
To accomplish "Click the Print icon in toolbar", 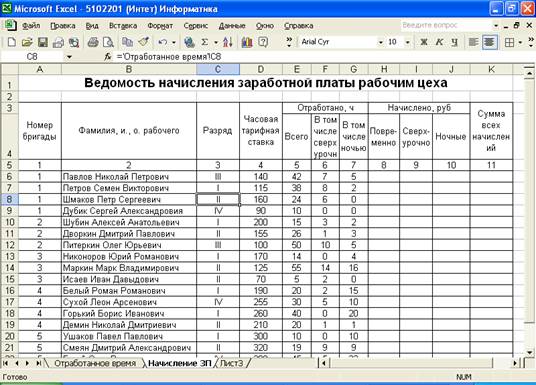I will (x=93, y=42).
